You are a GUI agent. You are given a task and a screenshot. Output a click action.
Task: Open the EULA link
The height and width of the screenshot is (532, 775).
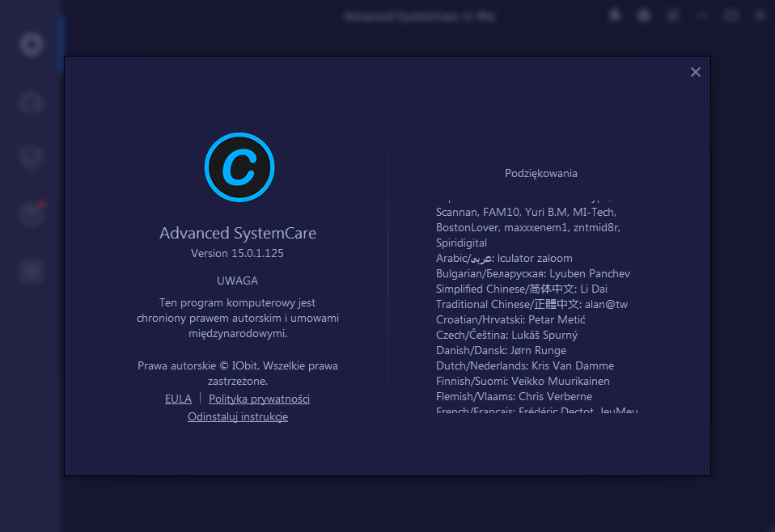click(x=178, y=399)
